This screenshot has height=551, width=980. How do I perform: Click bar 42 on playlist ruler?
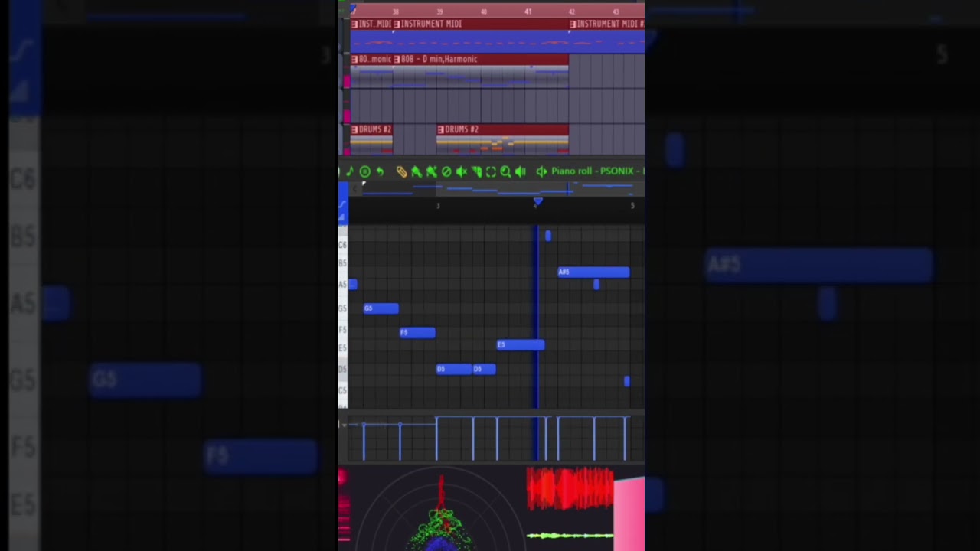click(x=572, y=11)
